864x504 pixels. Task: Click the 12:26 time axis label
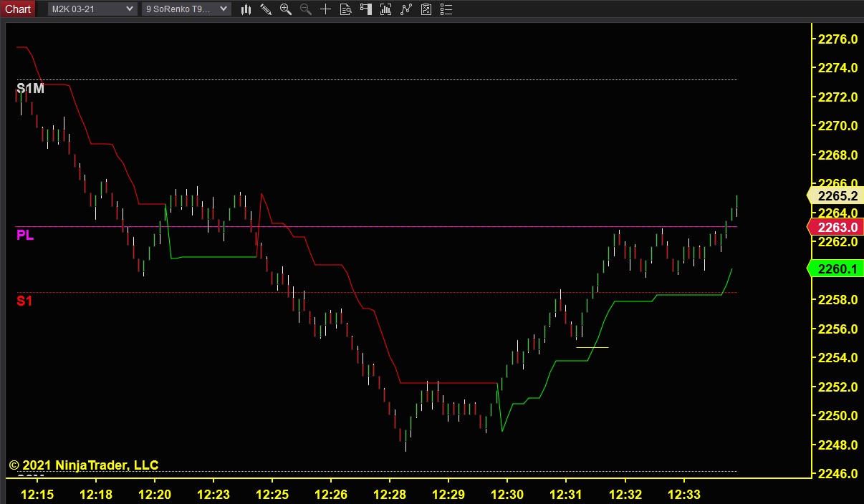tap(330, 494)
